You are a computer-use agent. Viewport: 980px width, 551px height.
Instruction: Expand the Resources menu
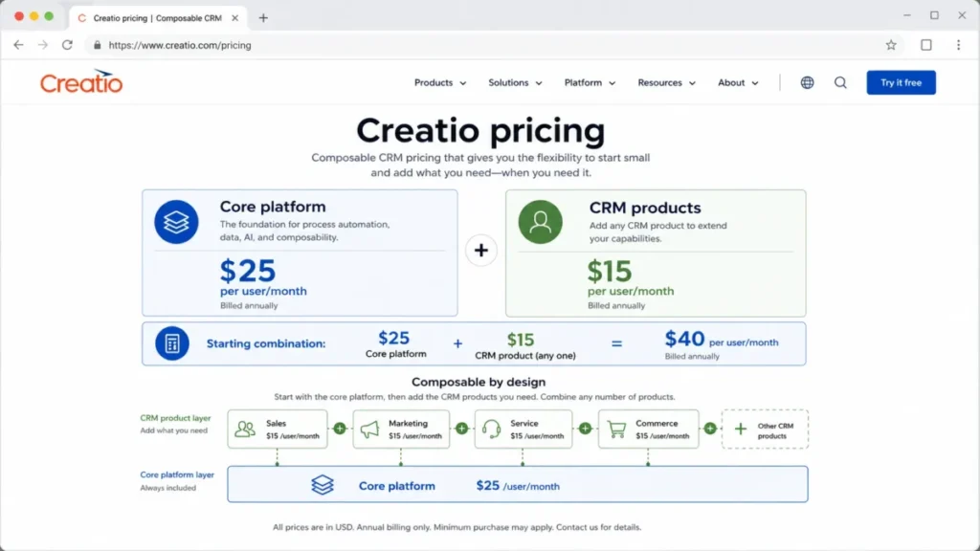point(666,82)
